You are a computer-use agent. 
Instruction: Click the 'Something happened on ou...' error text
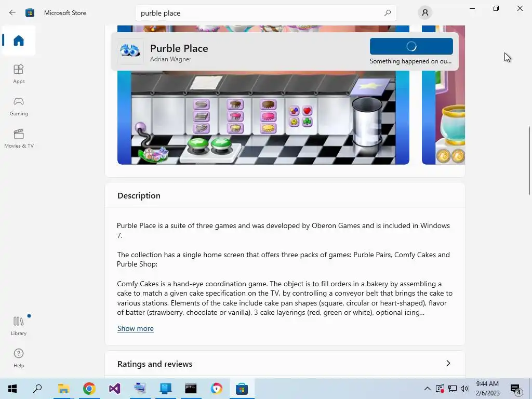[x=410, y=61]
